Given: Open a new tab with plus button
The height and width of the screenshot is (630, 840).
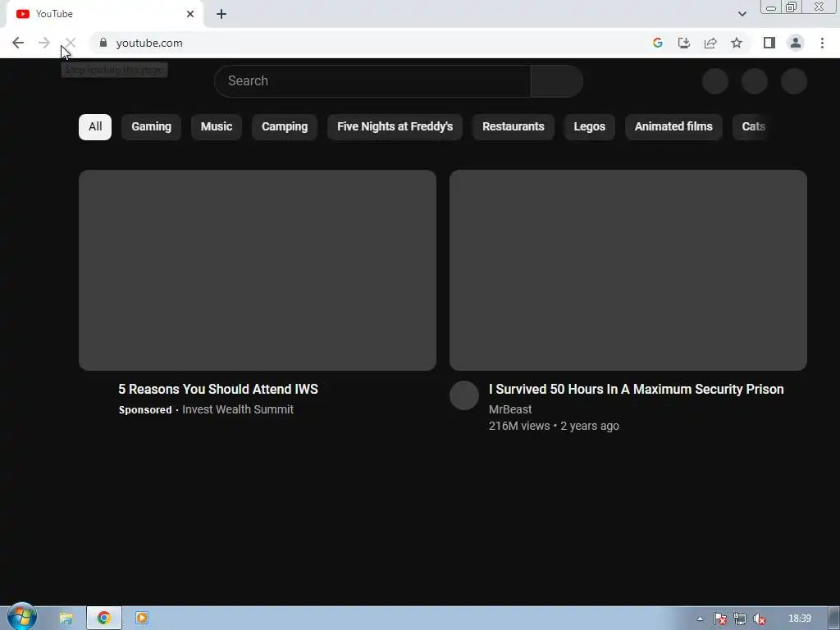Looking at the screenshot, I should 221,15.
